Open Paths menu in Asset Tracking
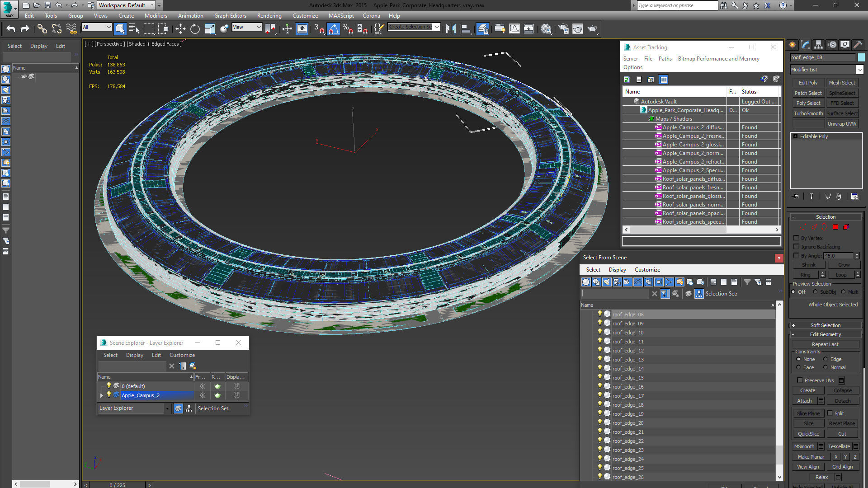 point(665,59)
